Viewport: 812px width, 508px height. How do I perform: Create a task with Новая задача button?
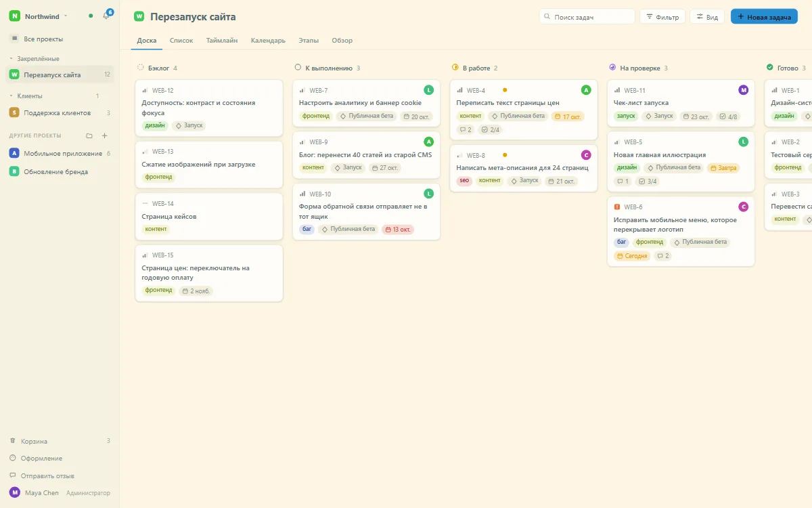[x=764, y=17]
